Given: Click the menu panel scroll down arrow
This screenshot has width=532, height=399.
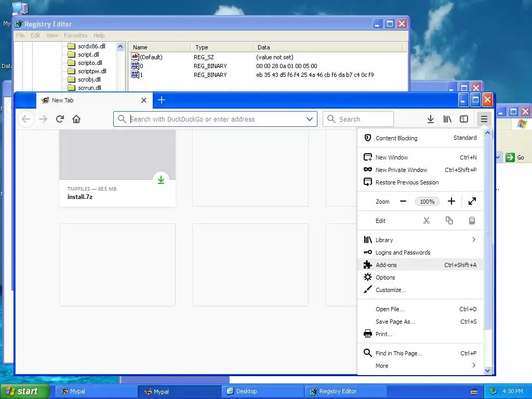Looking at the screenshot, I should 487,370.
